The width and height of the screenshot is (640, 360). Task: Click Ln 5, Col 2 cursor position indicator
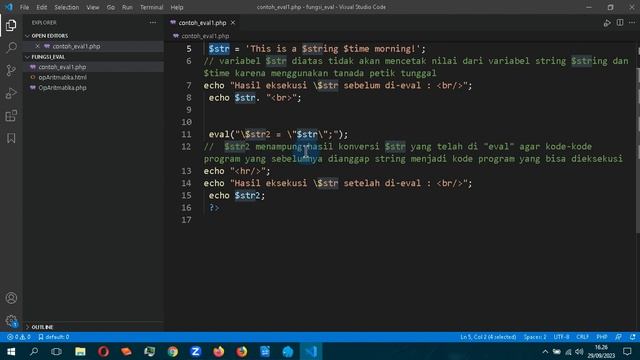(x=488, y=337)
